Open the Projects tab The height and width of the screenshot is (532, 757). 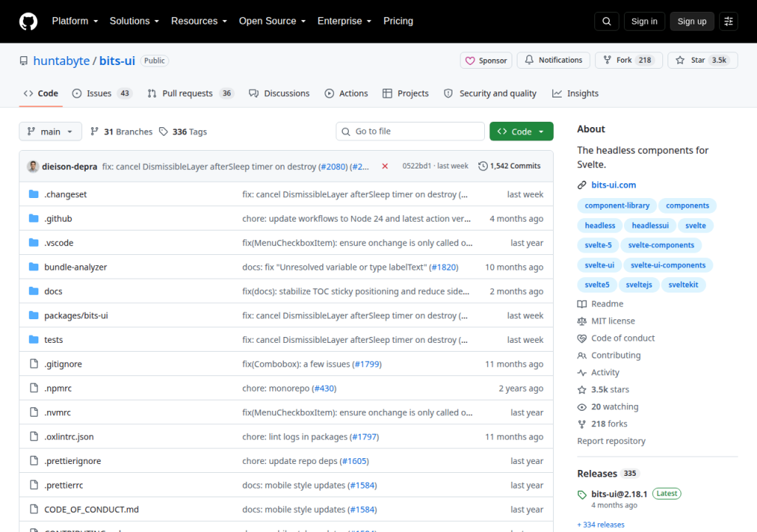pyautogui.click(x=406, y=94)
